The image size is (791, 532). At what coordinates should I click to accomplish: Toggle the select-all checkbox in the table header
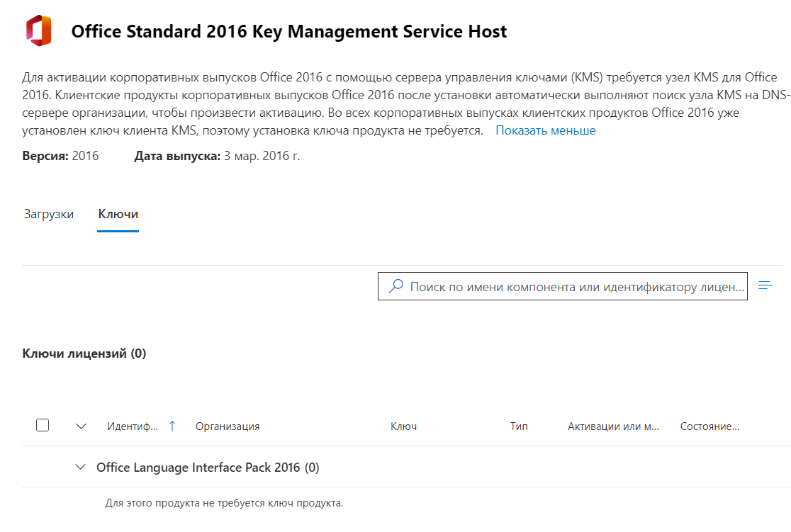tap(43, 425)
